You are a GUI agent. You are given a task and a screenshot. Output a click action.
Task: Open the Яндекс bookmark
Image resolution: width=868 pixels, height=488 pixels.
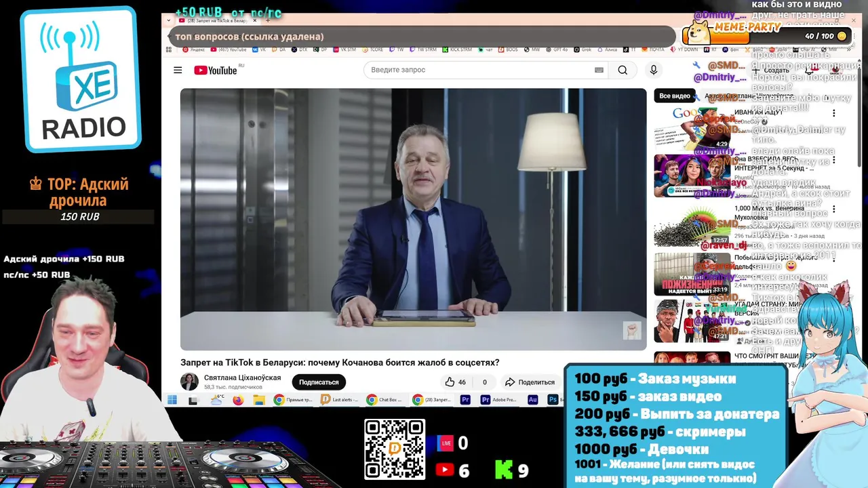tap(193, 49)
